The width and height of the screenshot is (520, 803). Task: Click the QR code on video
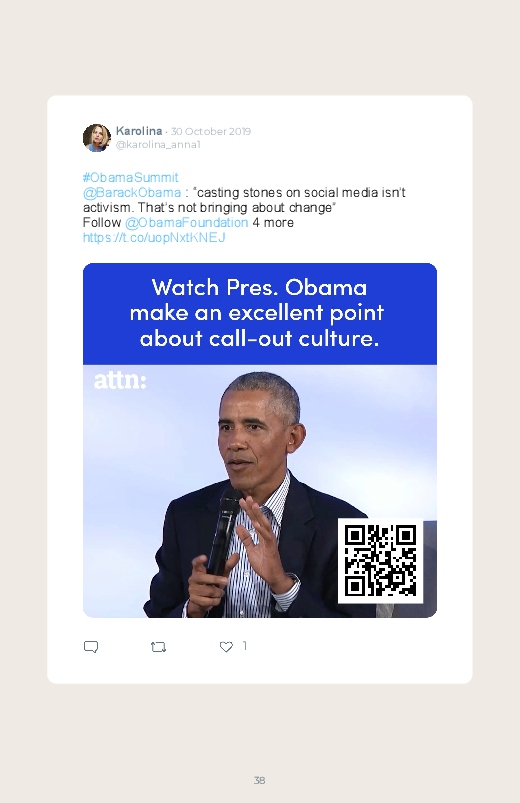[x=380, y=560]
